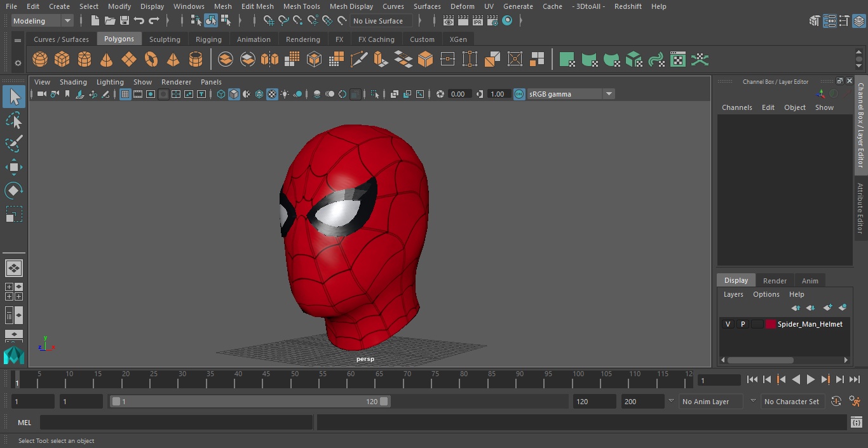Click the checkered UV editor shelf icon

(x=678, y=60)
